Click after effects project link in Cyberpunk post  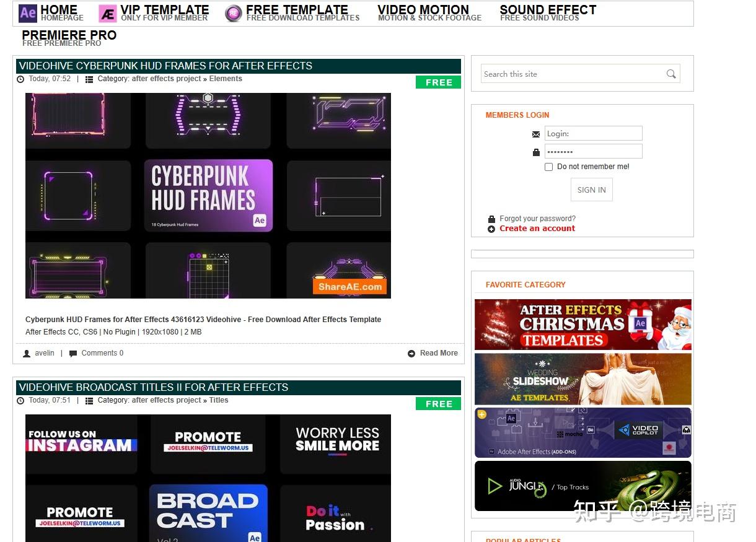pos(166,79)
